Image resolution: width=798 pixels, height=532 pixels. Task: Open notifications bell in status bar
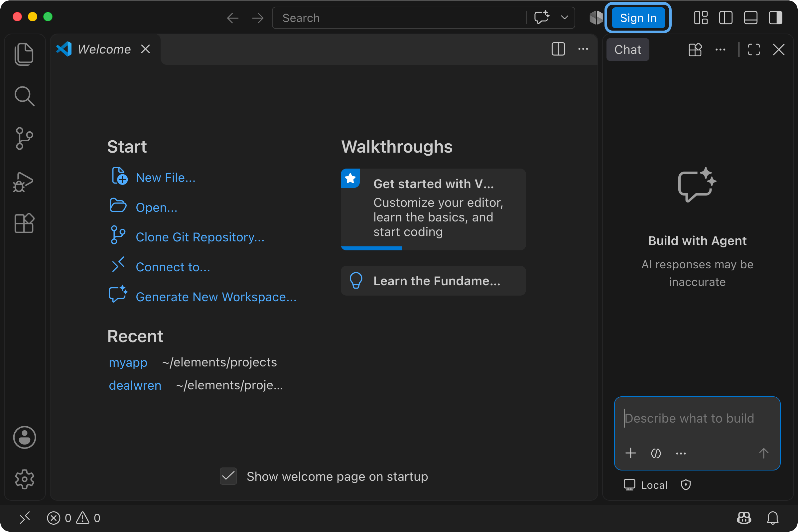(x=772, y=518)
